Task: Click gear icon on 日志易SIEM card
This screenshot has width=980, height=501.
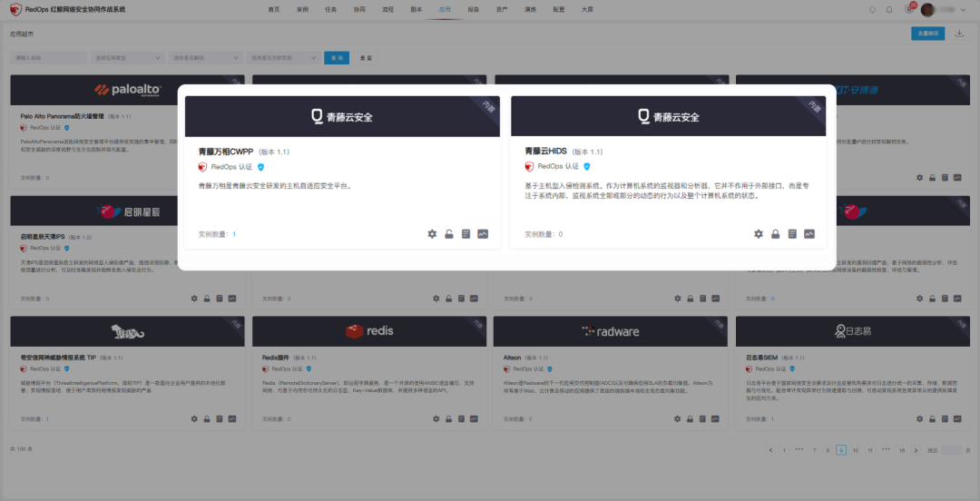Action: point(919,418)
